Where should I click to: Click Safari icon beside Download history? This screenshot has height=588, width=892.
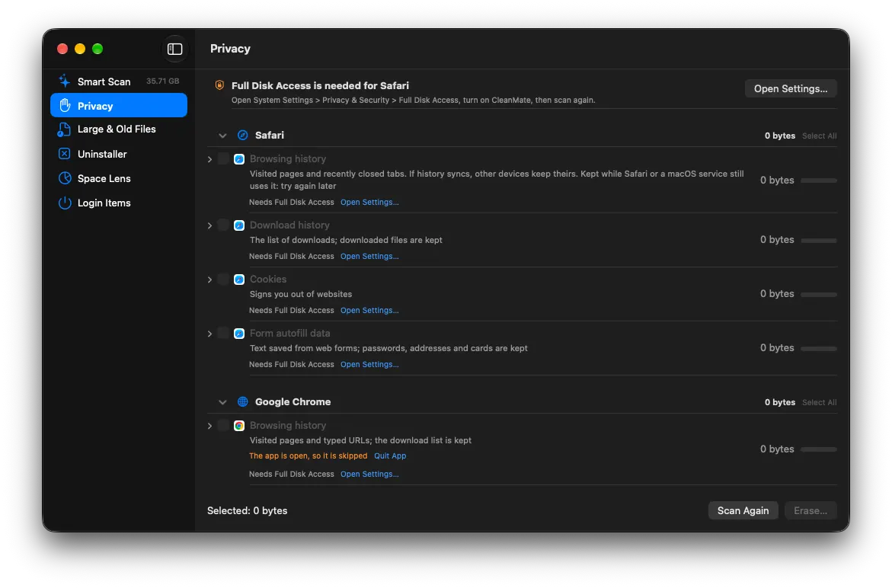[x=239, y=225]
